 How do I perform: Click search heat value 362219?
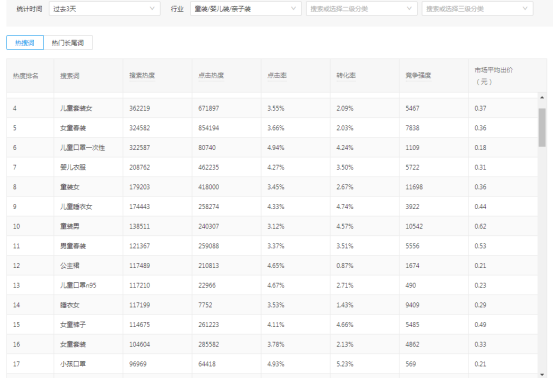pos(140,108)
